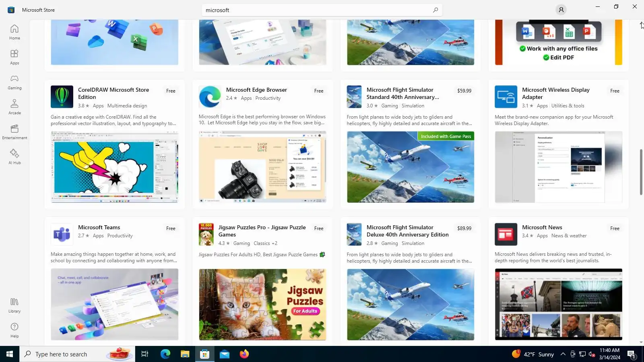Open File Explorer from the taskbar
The width and height of the screenshot is (644, 362).
pyautogui.click(x=185, y=354)
